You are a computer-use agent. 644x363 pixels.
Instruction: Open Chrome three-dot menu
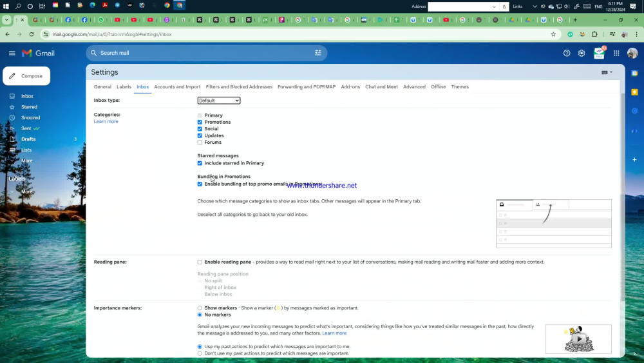click(x=636, y=35)
